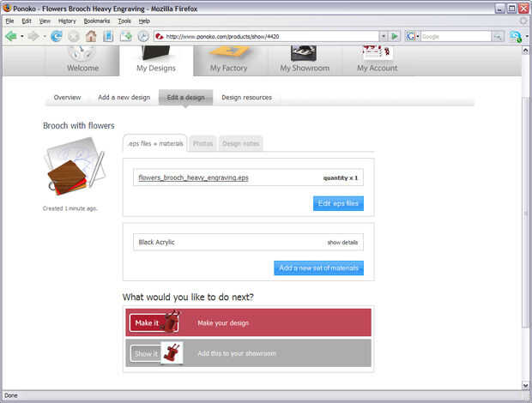The width and height of the screenshot is (532, 403).
Task: Click the quantity x 1 label
Action: [x=341, y=178]
